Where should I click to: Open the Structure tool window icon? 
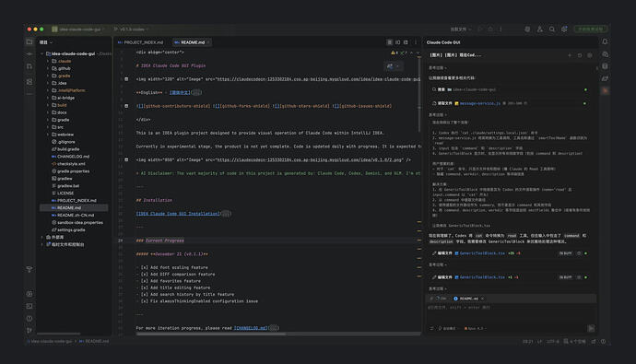[29, 82]
